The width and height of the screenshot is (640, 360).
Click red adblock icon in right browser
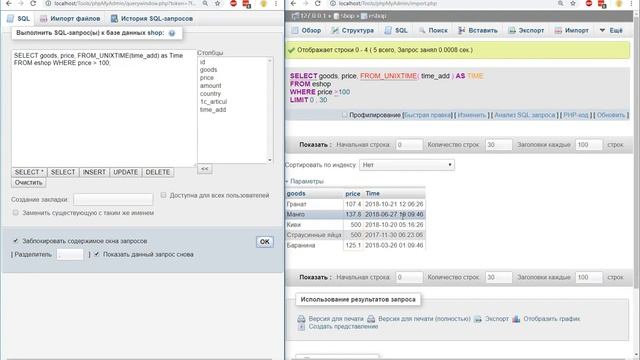coord(589,3)
